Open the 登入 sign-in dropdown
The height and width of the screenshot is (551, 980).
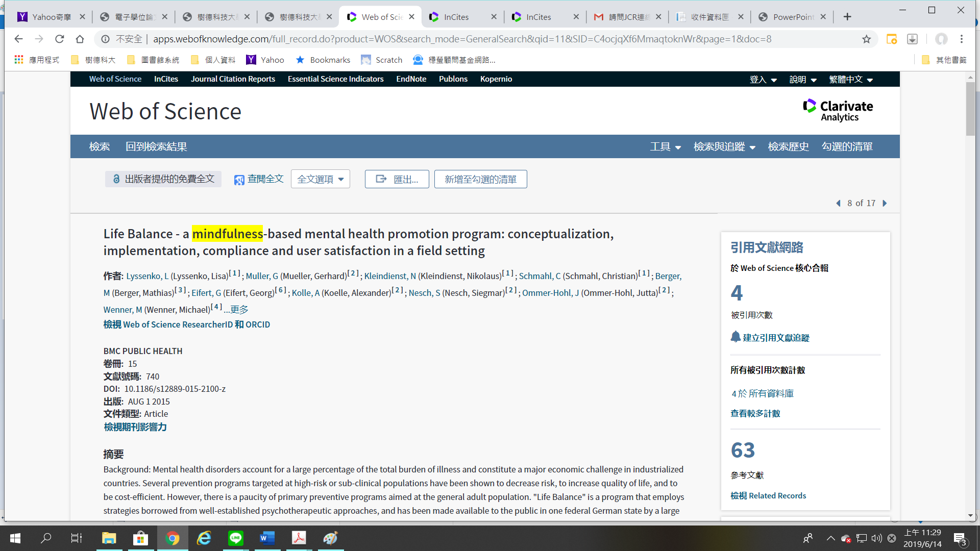pyautogui.click(x=763, y=80)
